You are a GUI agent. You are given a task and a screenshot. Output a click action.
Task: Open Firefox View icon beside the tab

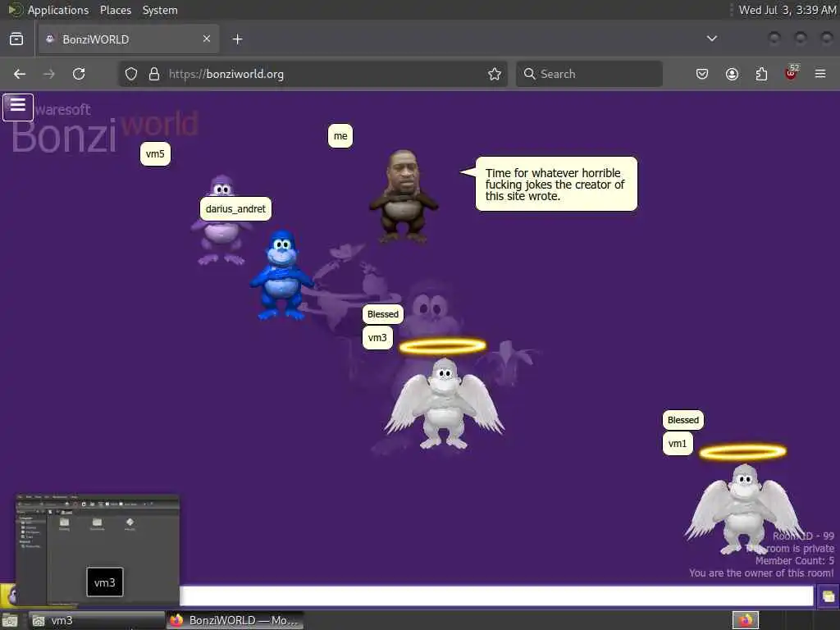16,39
